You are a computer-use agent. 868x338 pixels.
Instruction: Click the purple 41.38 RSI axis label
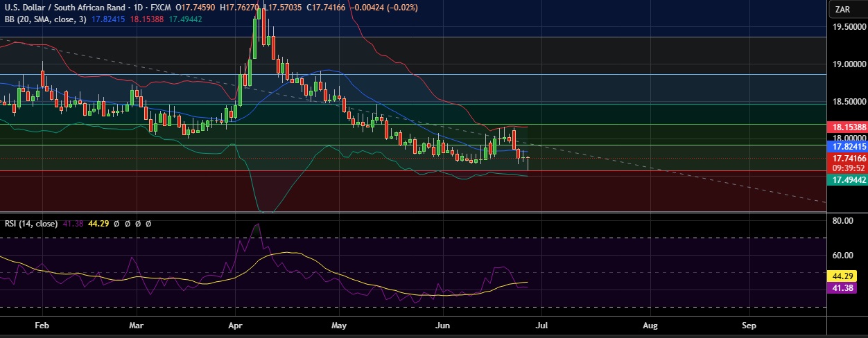[842, 287]
